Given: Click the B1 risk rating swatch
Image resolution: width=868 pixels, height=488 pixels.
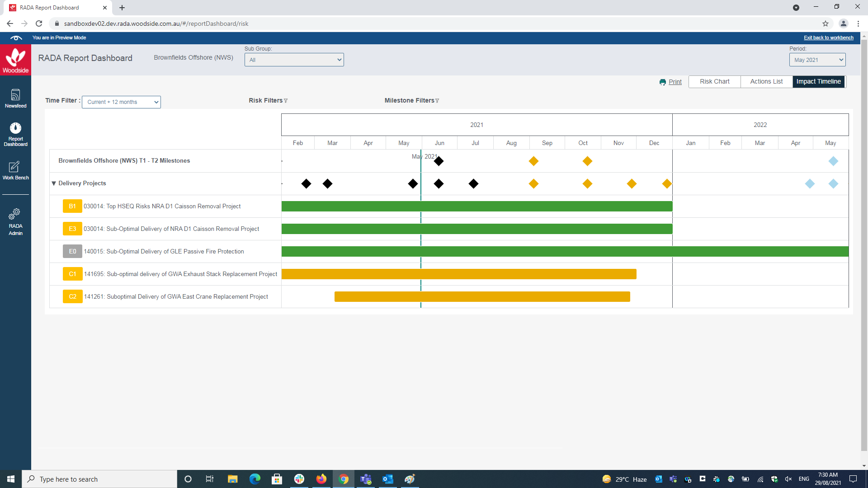Looking at the screenshot, I should [72, 206].
